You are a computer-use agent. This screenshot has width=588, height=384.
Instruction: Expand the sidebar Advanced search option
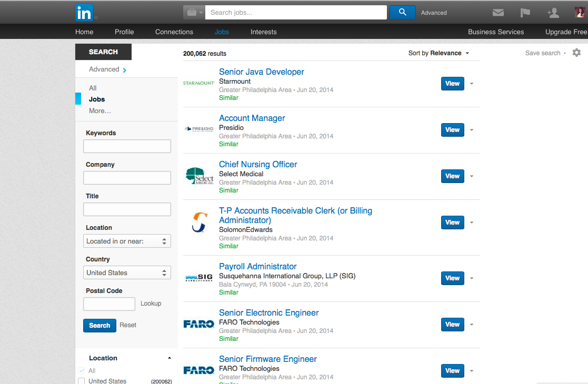[x=107, y=69]
